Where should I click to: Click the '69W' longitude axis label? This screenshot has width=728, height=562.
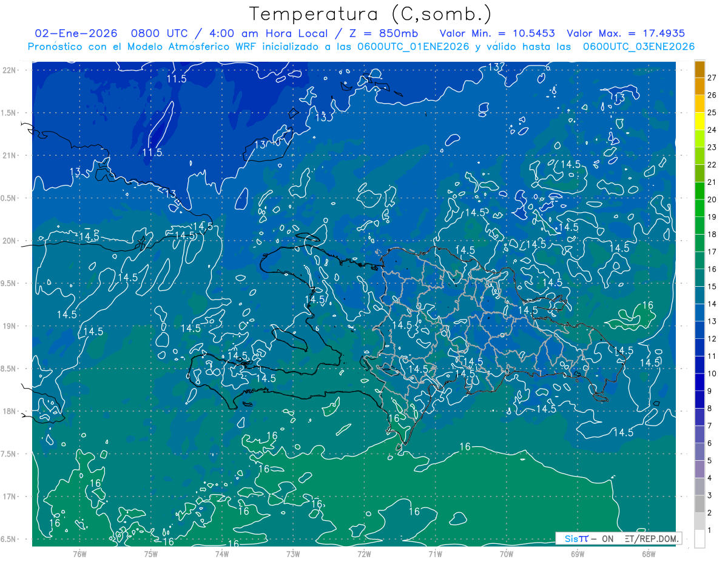click(x=578, y=554)
